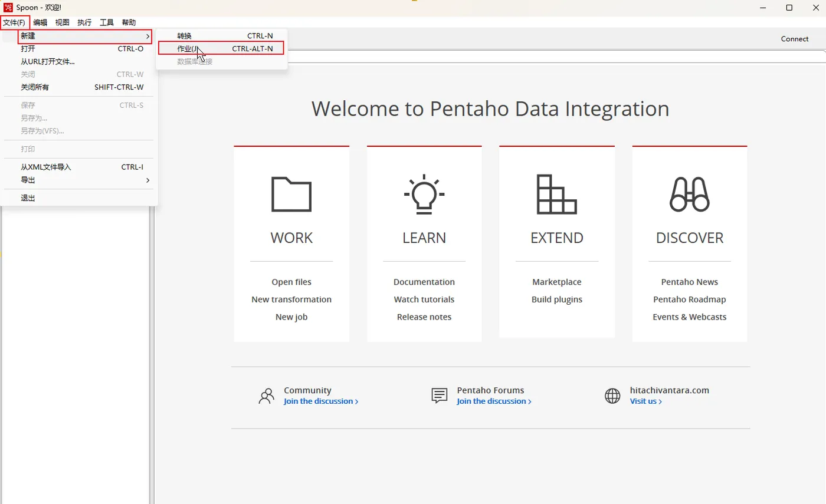
Task: Open the Marketplace link
Action: tap(557, 282)
